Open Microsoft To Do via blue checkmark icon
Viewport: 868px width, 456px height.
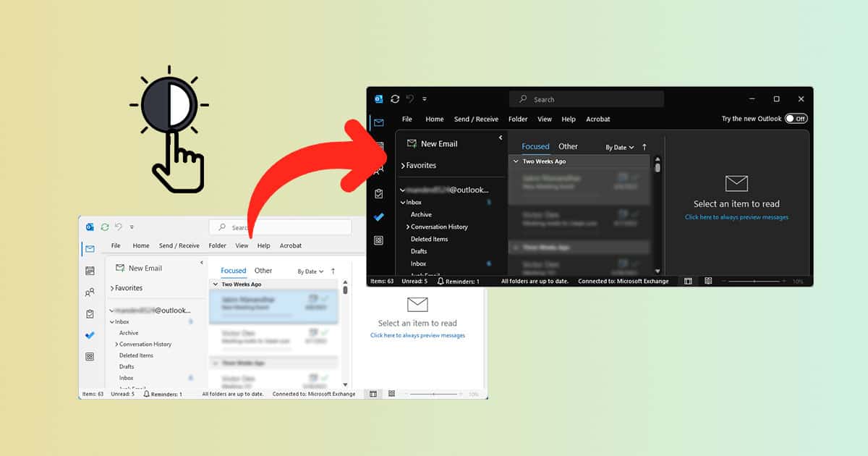pyautogui.click(x=378, y=216)
